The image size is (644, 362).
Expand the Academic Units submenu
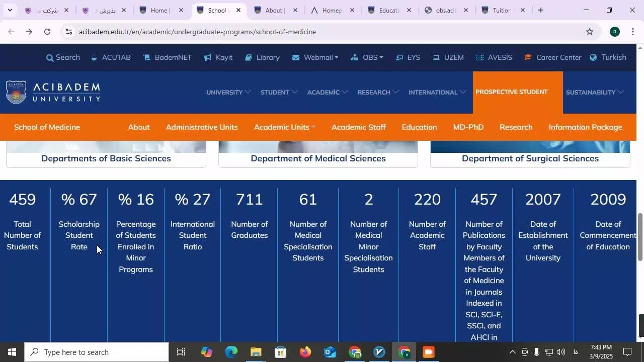tap(284, 127)
